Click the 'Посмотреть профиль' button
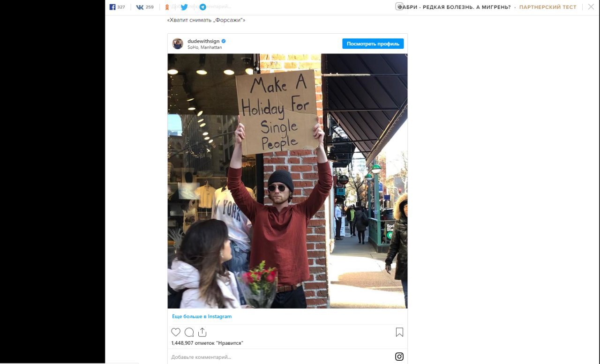The height and width of the screenshot is (364, 600). 373,44
